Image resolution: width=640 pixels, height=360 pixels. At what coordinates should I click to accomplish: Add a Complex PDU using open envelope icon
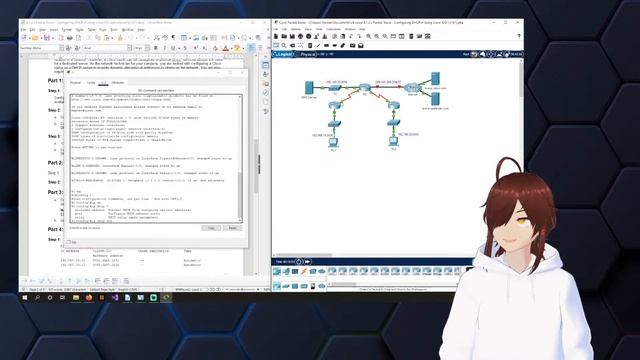[x=361, y=45]
